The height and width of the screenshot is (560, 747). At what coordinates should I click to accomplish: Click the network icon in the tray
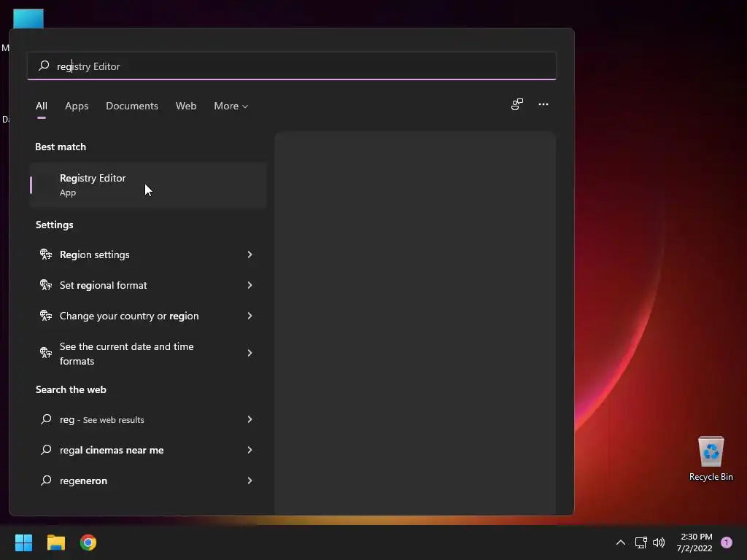click(x=640, y=542)
